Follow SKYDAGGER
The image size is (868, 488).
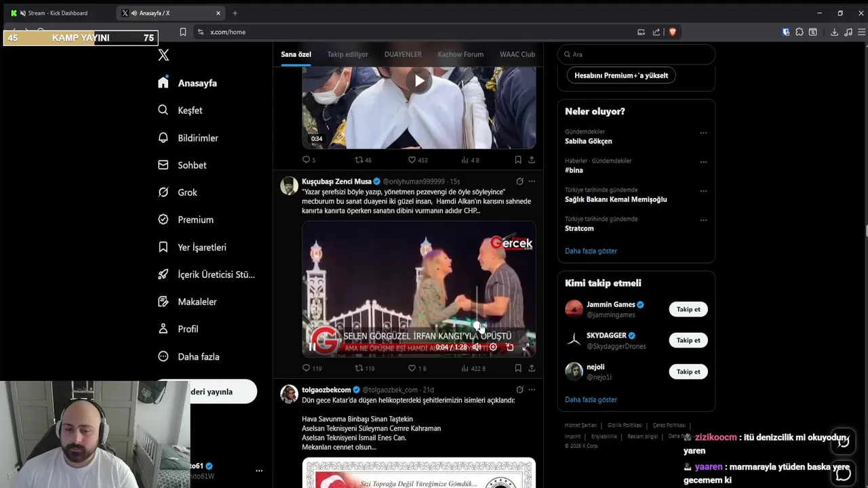click(688, 340)
